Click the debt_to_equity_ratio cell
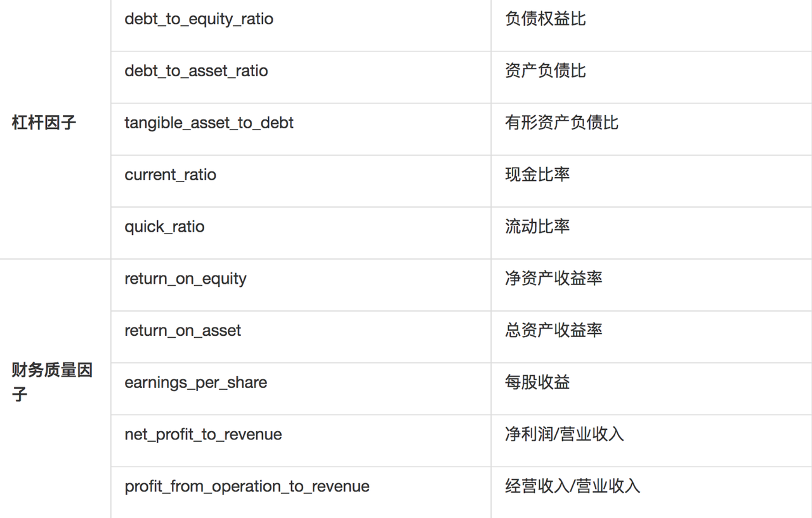812x518 pixels. (x=199, y=19)
